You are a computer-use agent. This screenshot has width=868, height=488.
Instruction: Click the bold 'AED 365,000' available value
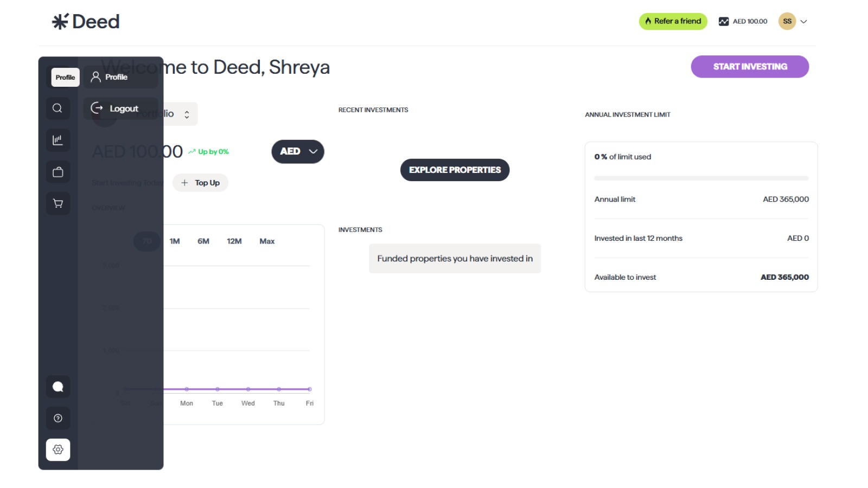[784, 277]
